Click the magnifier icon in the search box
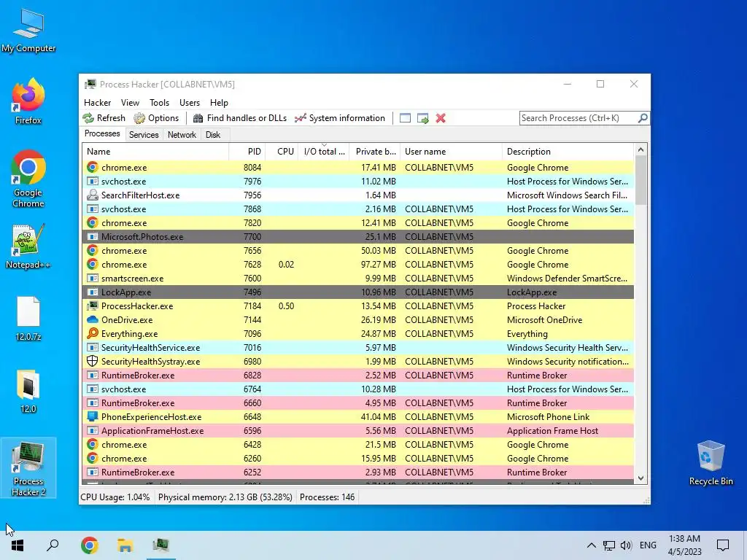This screenshot has height=560, width=747. tap(643, 117)
